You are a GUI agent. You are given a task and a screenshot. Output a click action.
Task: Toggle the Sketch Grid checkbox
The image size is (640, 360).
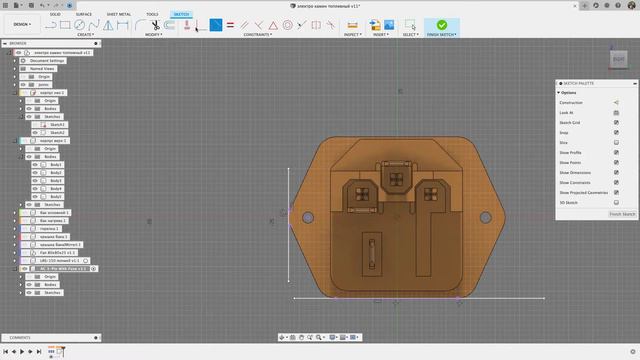(x=616, y=122)
